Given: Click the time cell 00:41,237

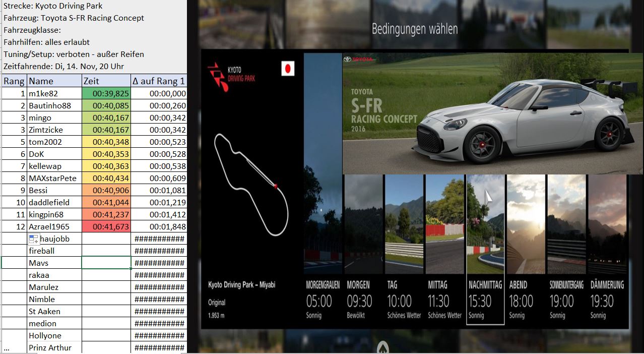Looking at the screenshot, I should pyautogui.click(x=106, y=214).
